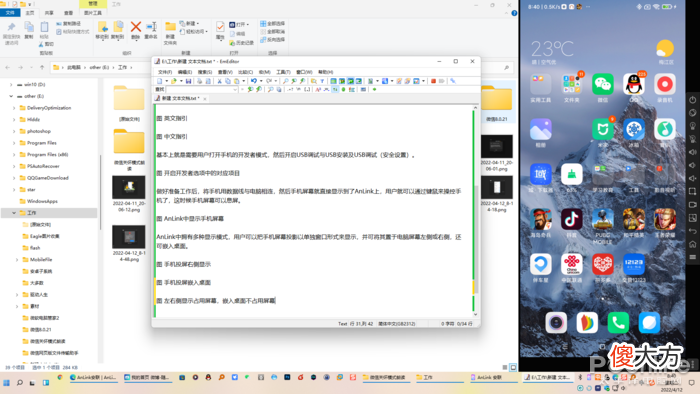
Task: Toggle No wrap mode in EmEditor toolbar
Action: pos(333,81)
